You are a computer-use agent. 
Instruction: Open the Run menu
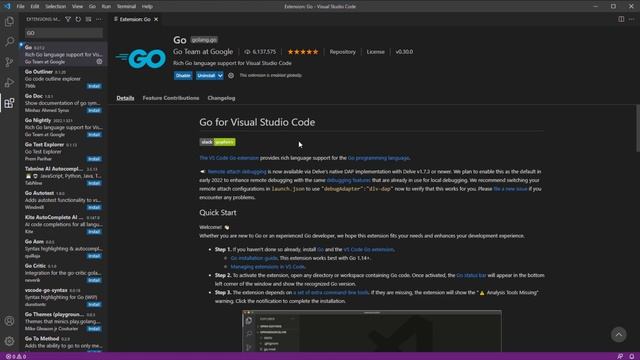(x=106, y=7)
